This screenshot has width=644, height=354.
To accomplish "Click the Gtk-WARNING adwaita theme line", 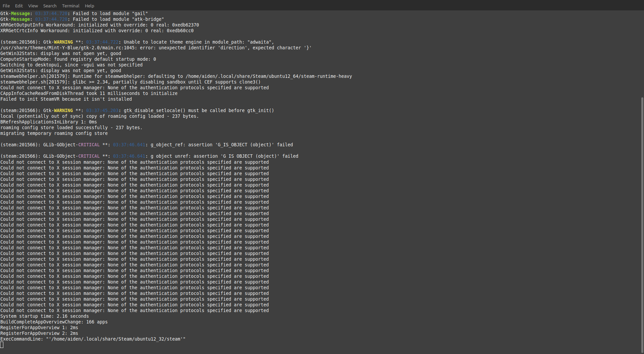I will point(137,42).
